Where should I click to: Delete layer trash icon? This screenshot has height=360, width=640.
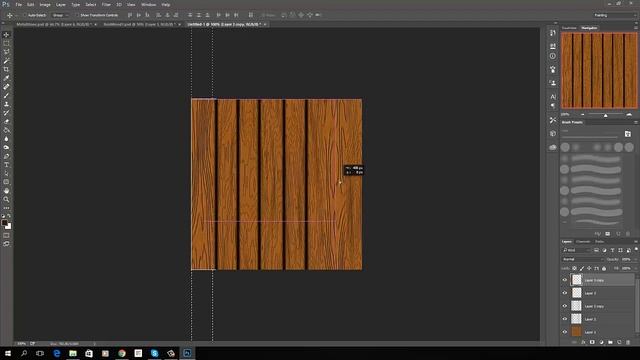[628, 342]
